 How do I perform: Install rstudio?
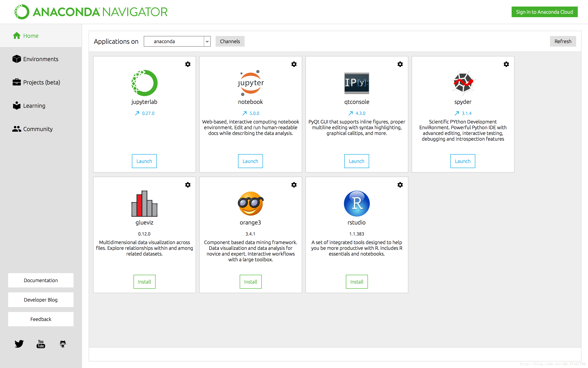357,282
